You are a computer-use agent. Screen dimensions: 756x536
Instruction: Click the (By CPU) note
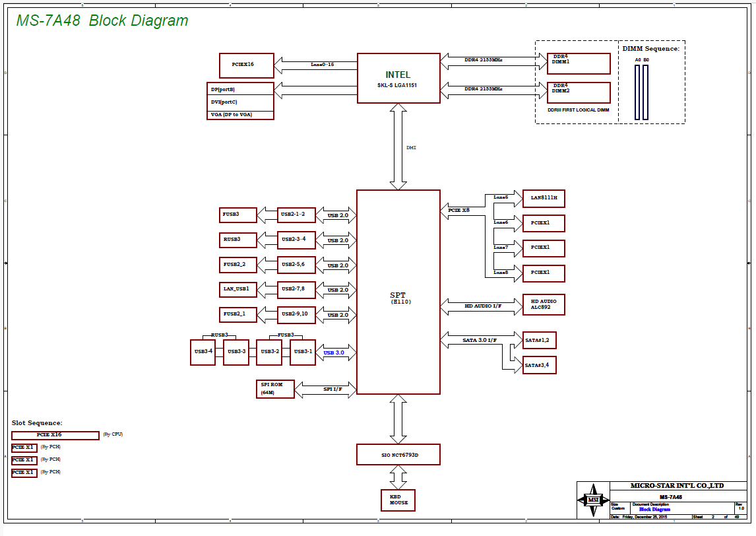113,434
